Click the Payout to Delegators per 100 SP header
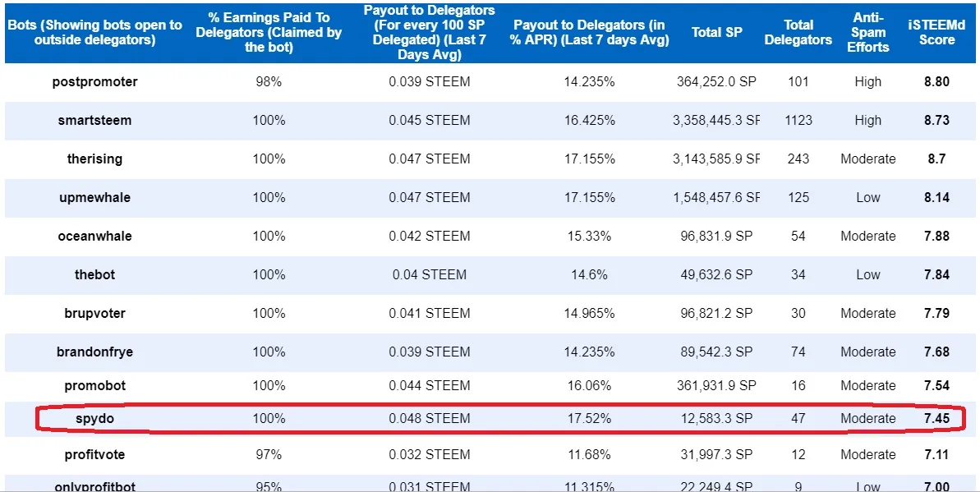 click(430, 33)
